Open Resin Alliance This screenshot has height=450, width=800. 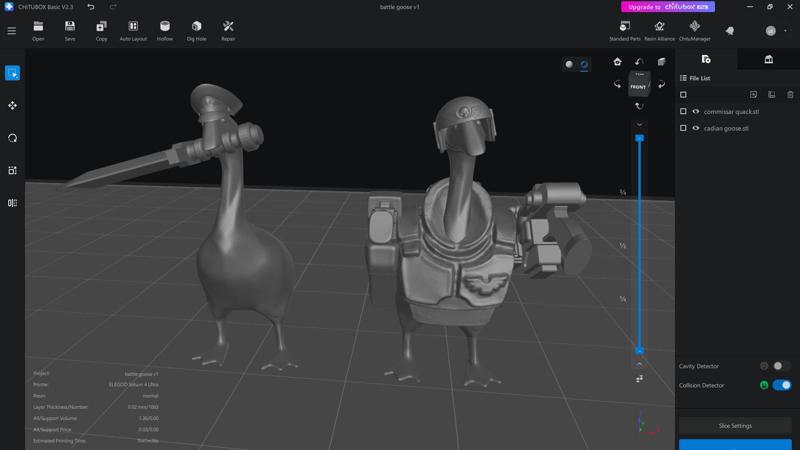[659, 31]
